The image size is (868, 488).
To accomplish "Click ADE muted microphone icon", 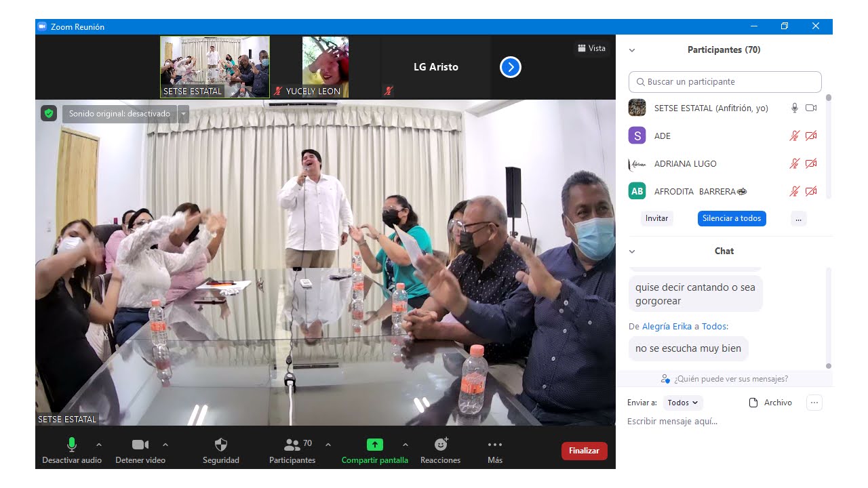I will coord(795,136).
